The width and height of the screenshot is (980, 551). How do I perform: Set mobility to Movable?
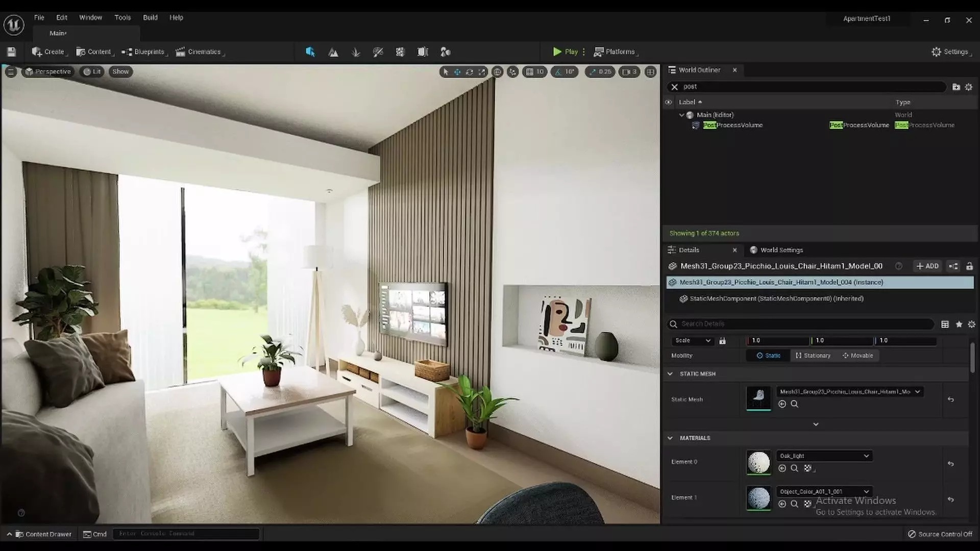pyautogui.click(x=857, y=356)
